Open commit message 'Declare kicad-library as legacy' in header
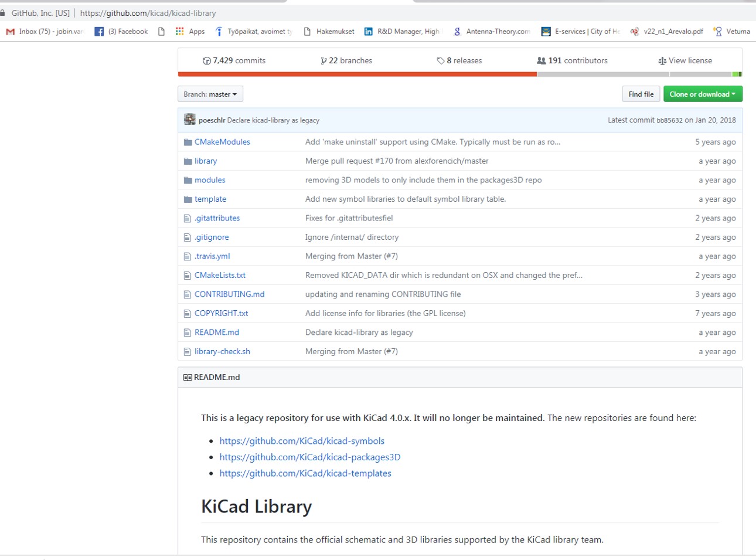 tap(273, 120)
